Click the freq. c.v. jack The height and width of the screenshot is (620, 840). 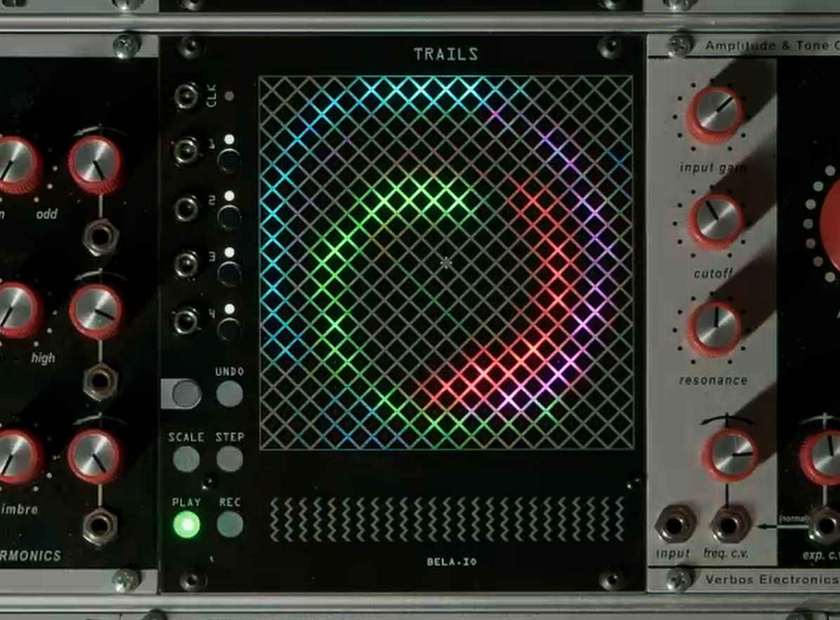tap(730, 524)
